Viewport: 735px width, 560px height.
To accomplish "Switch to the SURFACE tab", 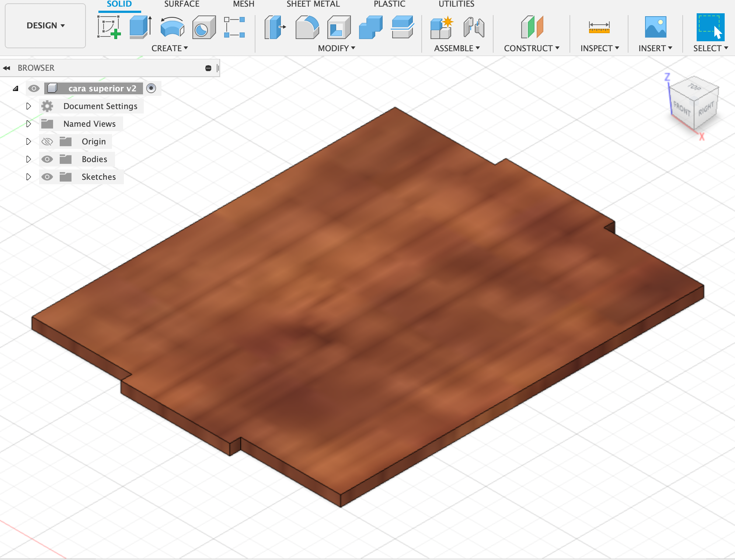I will (x=181, y=4).
